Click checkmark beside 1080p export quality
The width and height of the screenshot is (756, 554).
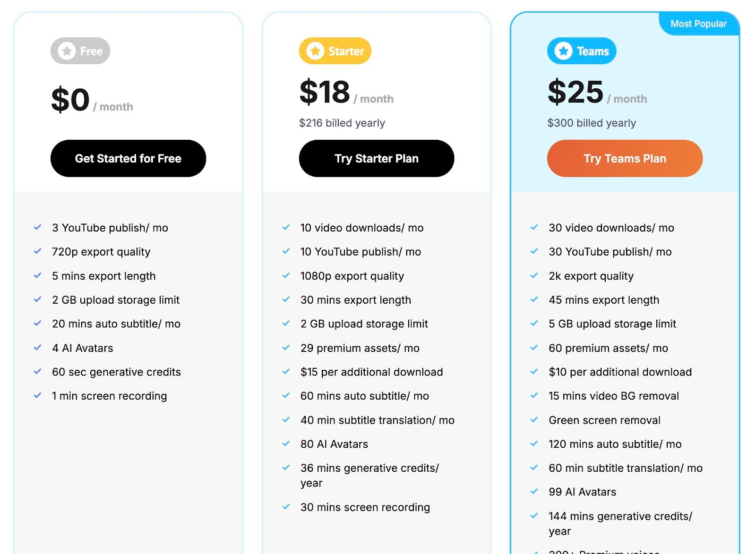pos(286,275)
